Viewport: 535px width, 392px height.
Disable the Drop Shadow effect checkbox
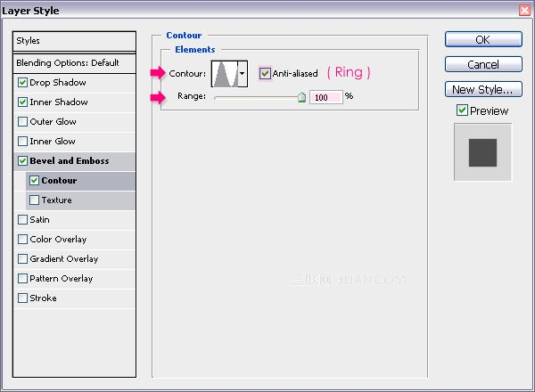click(x=22, y=83)
